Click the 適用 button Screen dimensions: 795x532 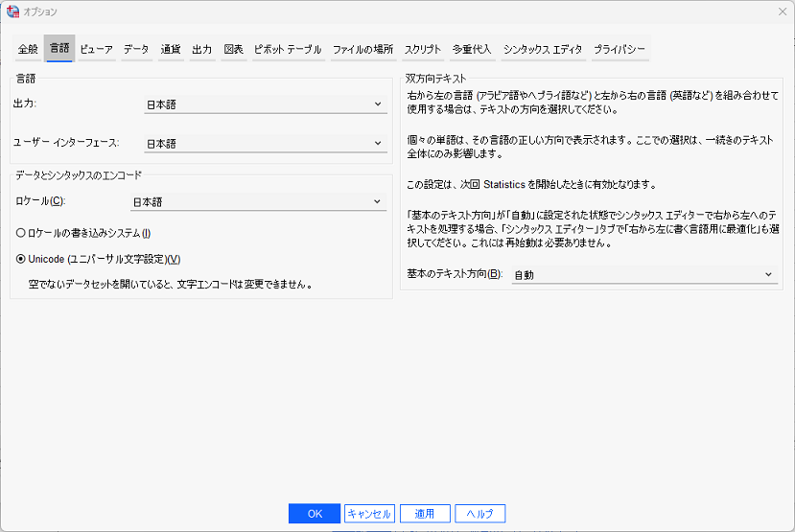425,514
